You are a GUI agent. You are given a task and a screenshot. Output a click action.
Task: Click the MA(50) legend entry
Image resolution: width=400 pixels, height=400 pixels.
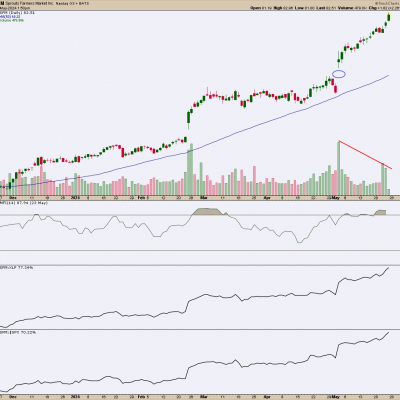click(x=10, y=16)
